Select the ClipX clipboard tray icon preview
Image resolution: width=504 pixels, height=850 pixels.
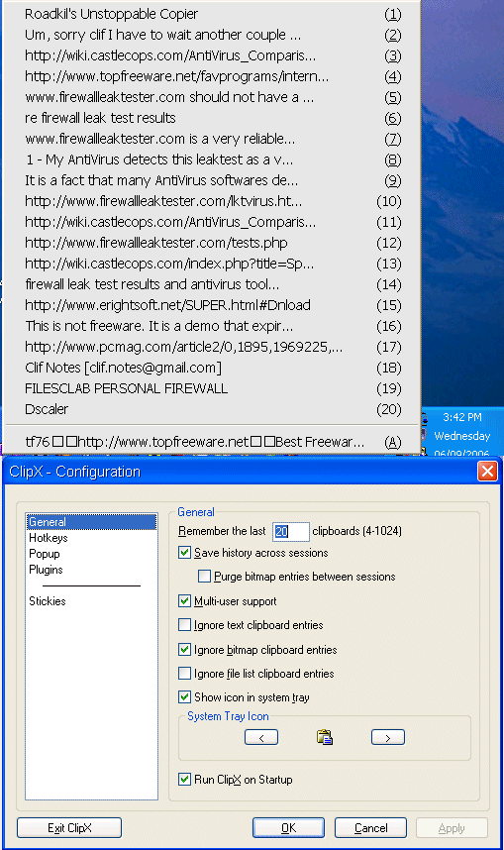(325, 737)
